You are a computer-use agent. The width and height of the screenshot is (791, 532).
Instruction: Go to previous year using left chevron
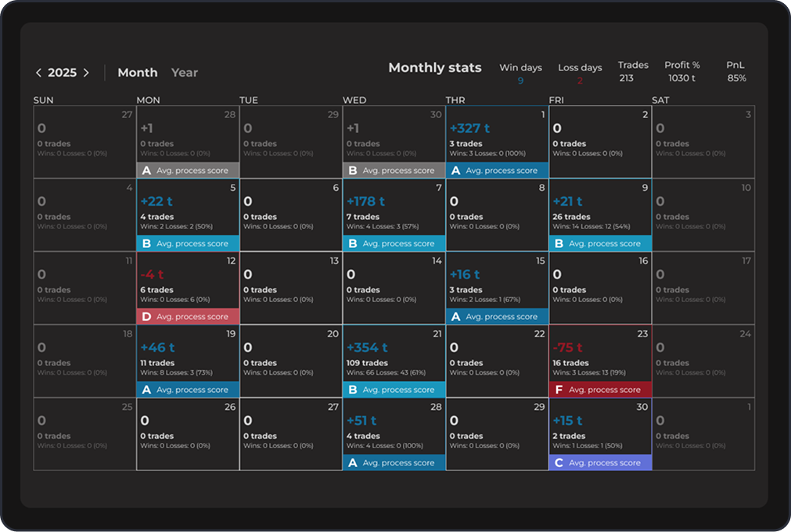(38, 73)
